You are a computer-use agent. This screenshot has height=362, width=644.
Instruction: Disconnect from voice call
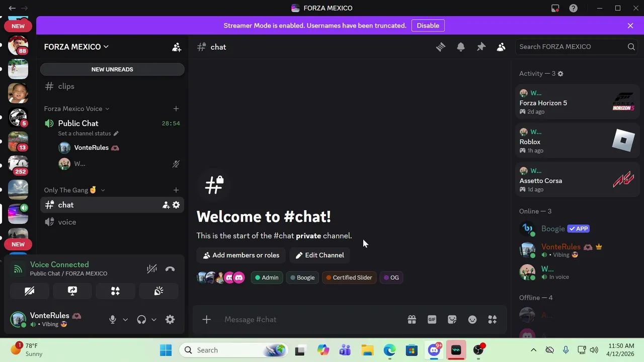170,269
